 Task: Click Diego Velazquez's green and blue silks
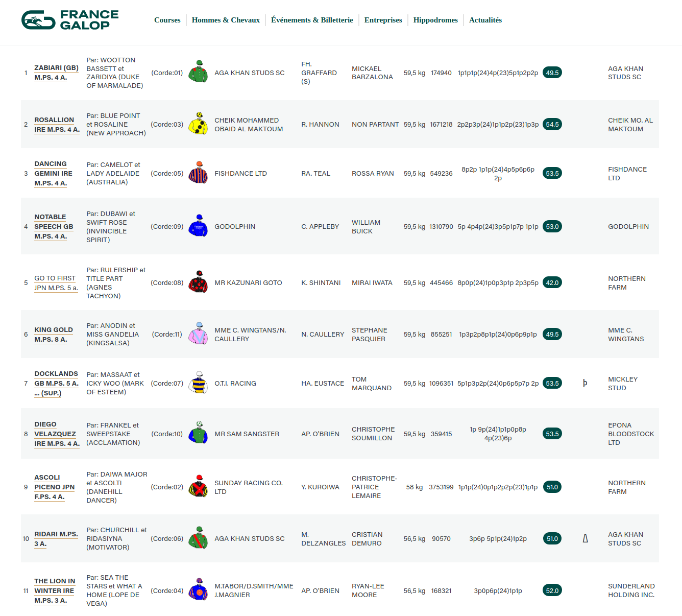[198, 433]
